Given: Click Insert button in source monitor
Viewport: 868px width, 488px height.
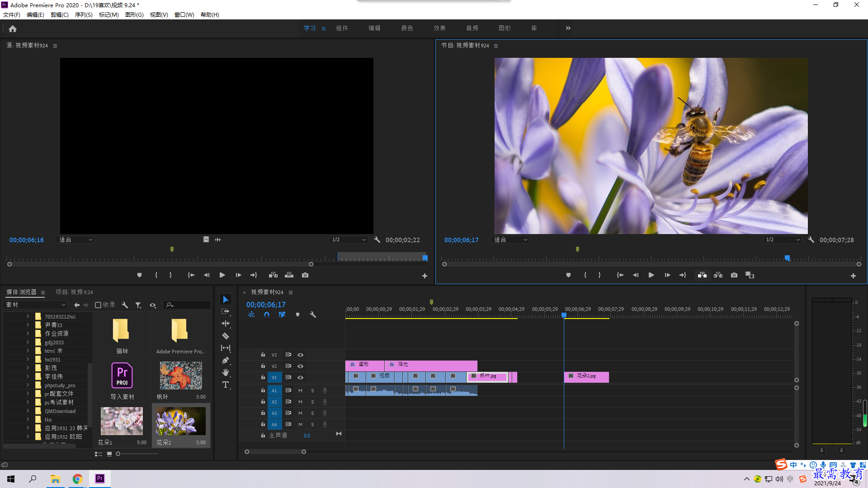Looking at the screenshot, I should [x=273, y=275].
